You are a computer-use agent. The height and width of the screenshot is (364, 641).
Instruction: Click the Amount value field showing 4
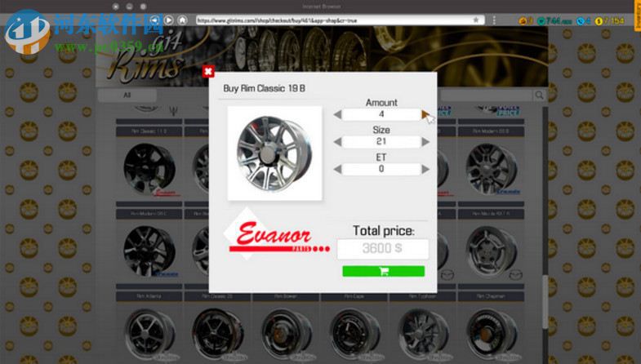pyautogui.click(x=381, y=114)
